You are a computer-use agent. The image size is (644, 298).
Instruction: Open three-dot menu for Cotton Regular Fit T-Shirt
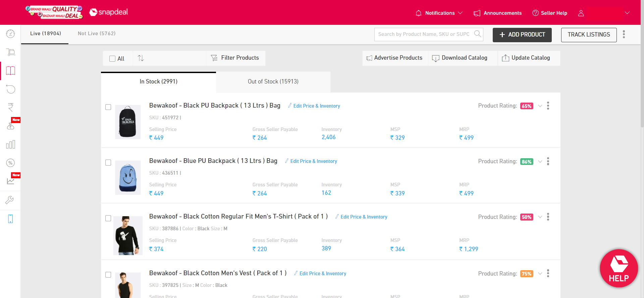(548, 217)
